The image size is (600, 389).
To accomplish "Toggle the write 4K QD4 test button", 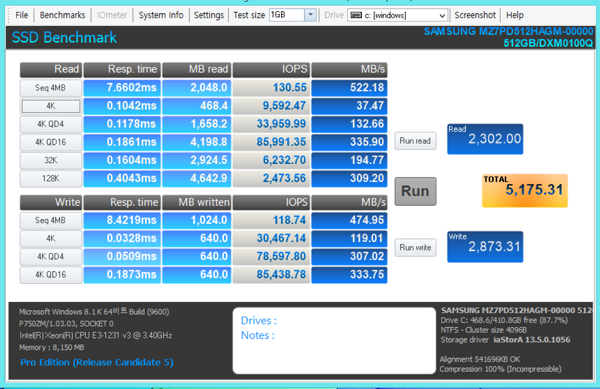I will (x=51, y=257).
